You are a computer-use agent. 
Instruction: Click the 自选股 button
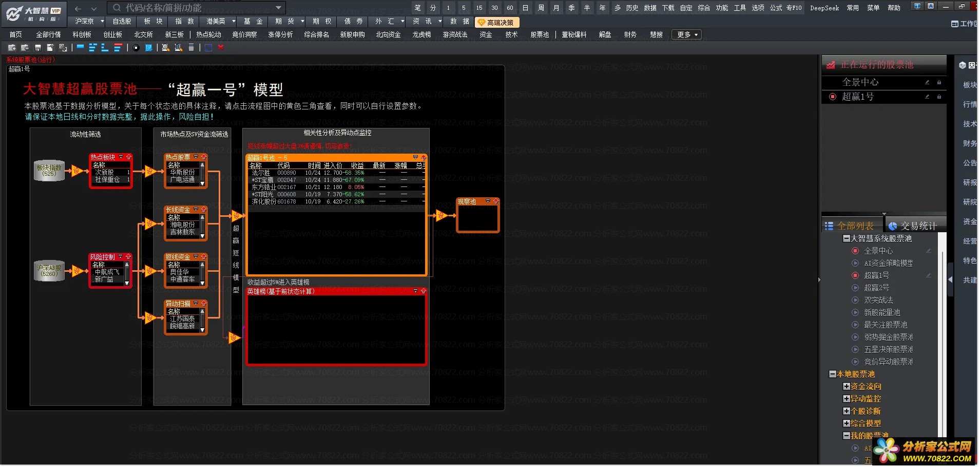[122, 22]
